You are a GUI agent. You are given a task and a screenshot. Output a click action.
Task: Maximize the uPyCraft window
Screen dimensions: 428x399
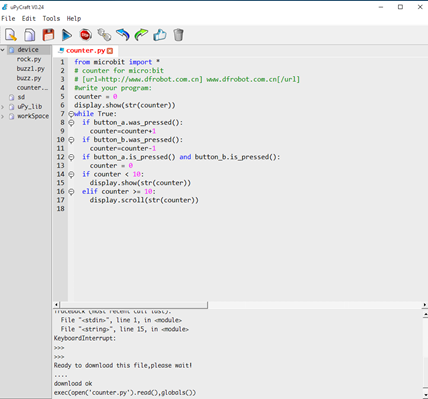[x=400, y=7]
